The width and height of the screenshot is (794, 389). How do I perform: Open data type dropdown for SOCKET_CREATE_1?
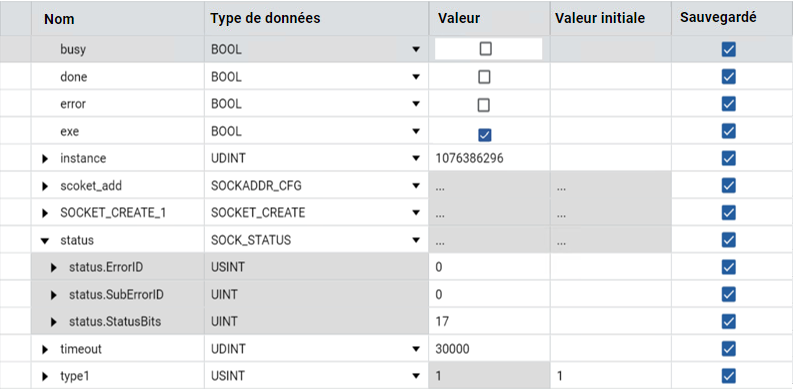coord(416,213)
